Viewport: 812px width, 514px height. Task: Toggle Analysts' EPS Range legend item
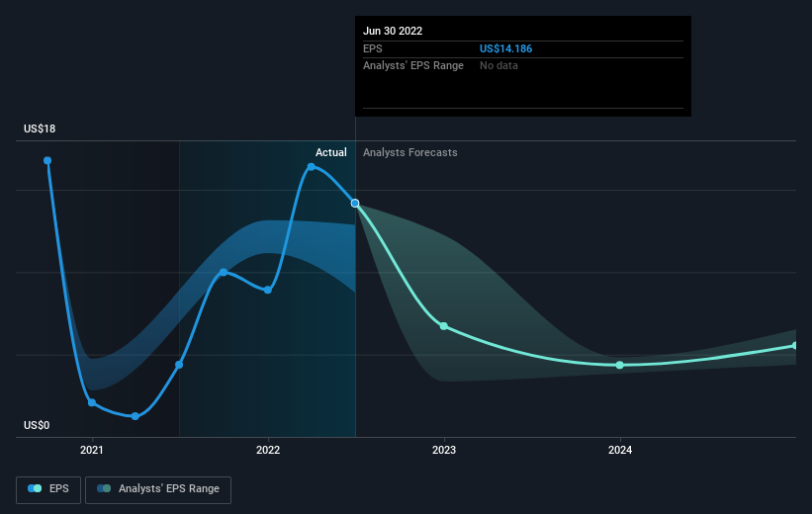(158, 489)
